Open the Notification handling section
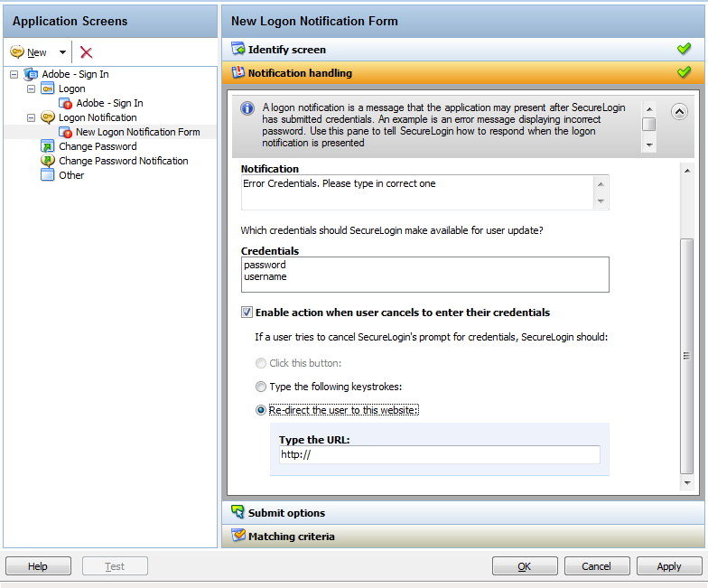Screen dimensions: 708x588 pos(462,72)
